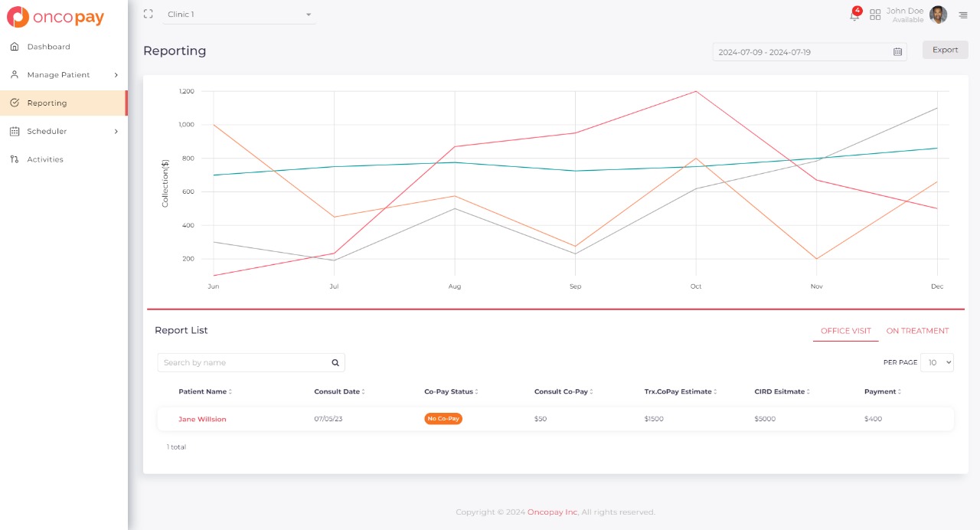Sort by Payment column
The image size is (980, 530).
click(x=882, y=391)
